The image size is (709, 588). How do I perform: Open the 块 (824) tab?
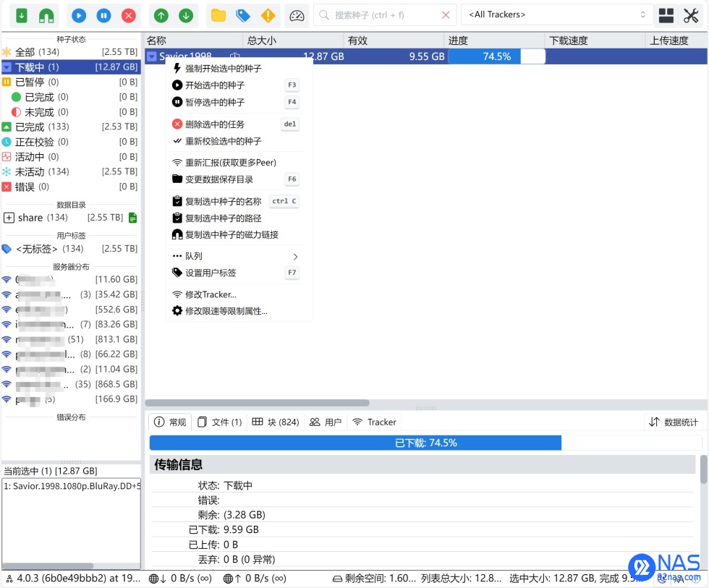tap(276, 422)
